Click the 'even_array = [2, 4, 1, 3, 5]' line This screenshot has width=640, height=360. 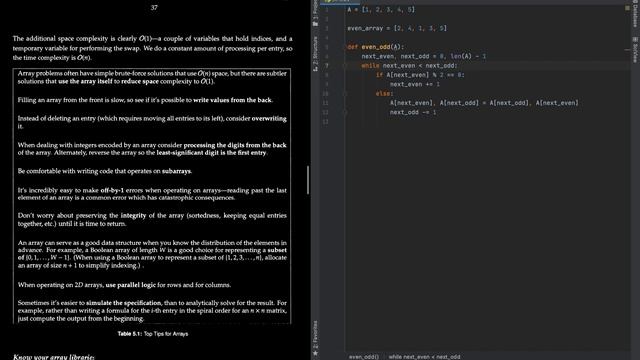click(397, 28)
